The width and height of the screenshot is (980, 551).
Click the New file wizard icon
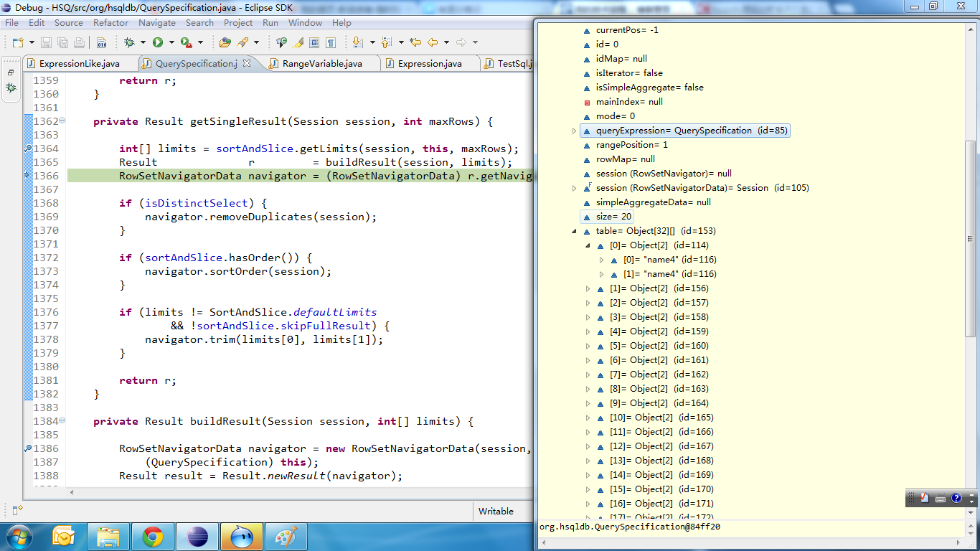17,42
